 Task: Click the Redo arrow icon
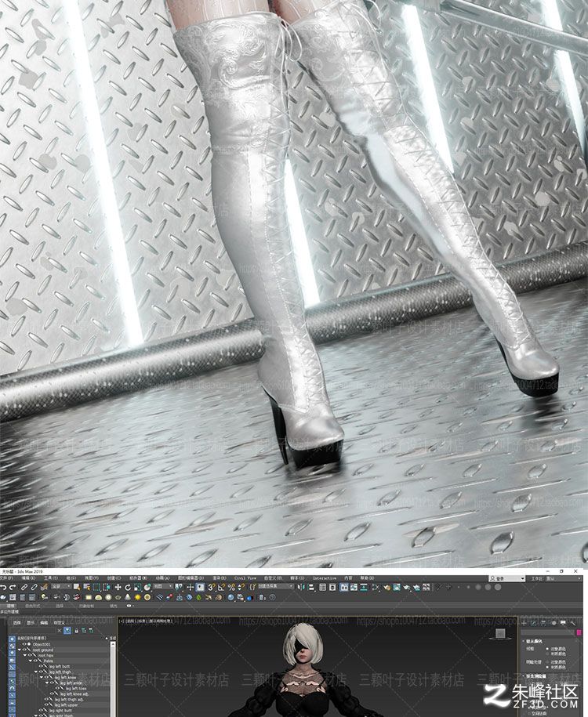[13, 587]
